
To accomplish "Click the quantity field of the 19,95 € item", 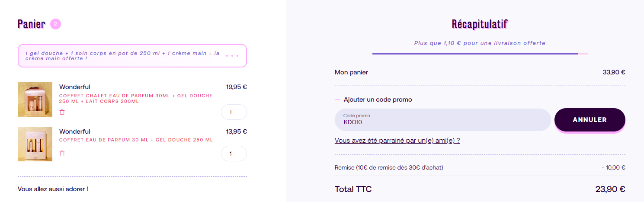I will point(234,112).
